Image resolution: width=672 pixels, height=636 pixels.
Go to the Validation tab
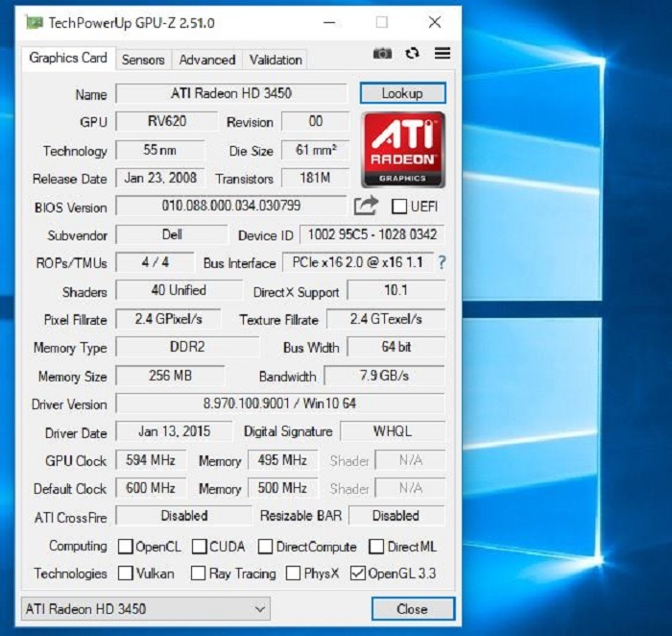[276, 60]
